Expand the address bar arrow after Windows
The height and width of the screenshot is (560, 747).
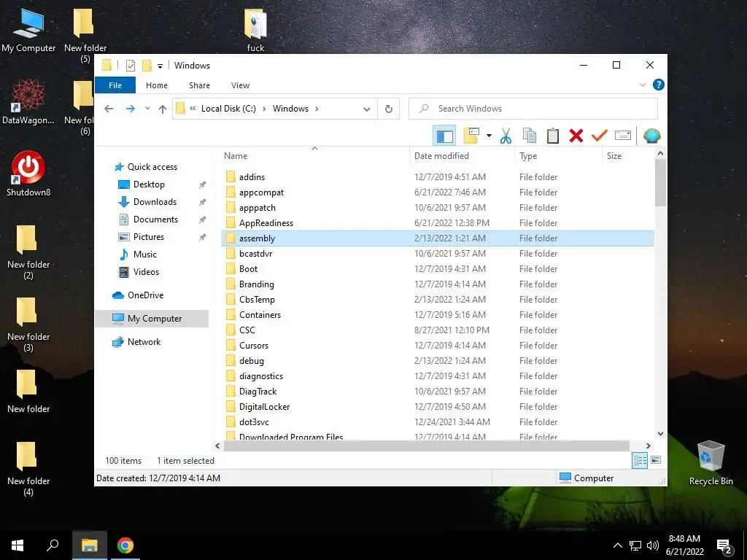pos(317,109)
